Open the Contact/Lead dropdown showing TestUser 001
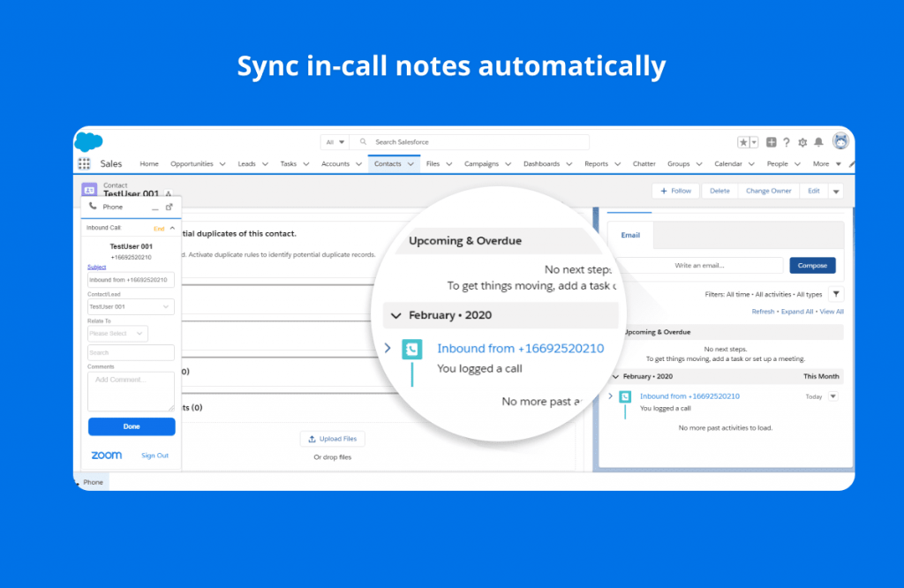Image resolution: width=904 pixels, height=588 pixels. [x=131, y=306]
